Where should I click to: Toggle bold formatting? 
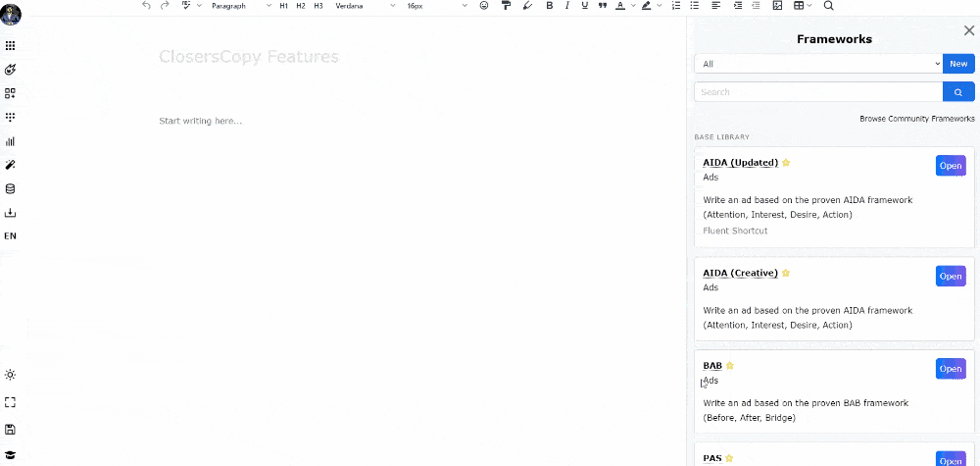[550, 6]
